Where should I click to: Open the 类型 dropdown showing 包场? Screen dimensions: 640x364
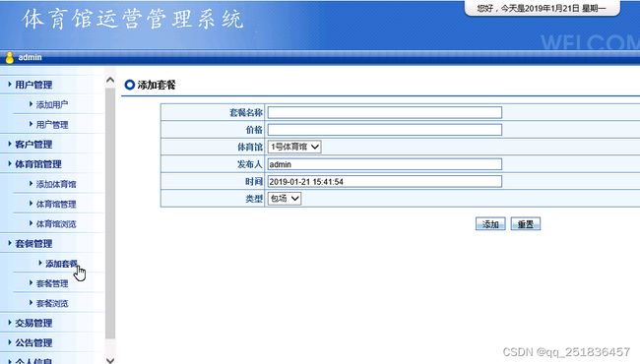coord(285,199)
